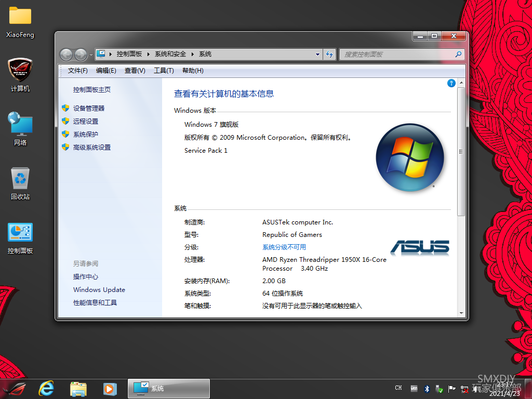The width and height of the screenshot is (532, 399).
Task: Click into the 搜索控制面板 search field
Action: pos(397,54)
